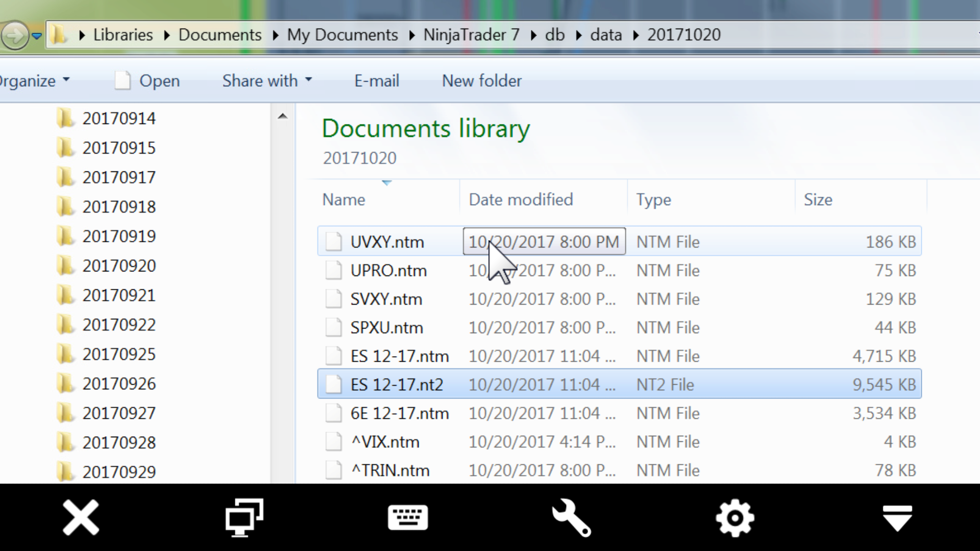The height and width of the screenshot is (551, 980).
Task: Tap the hide toolbar down-arrow icon
Action: (x=897, y=518)
